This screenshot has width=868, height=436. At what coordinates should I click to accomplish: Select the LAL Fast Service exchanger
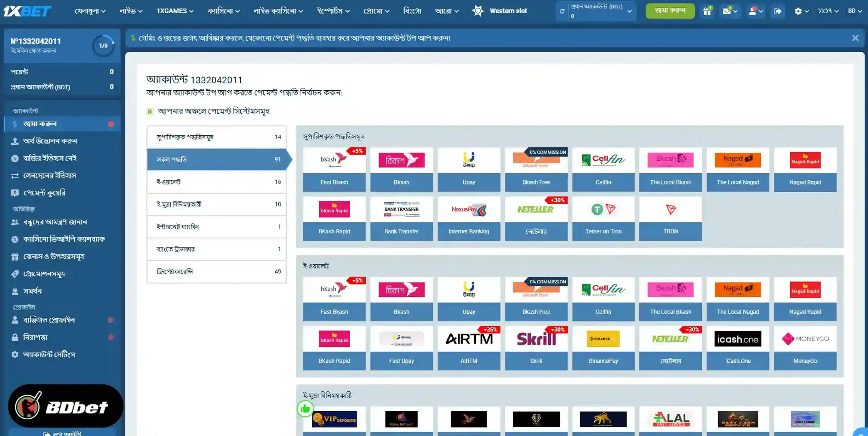click(670, 421)
